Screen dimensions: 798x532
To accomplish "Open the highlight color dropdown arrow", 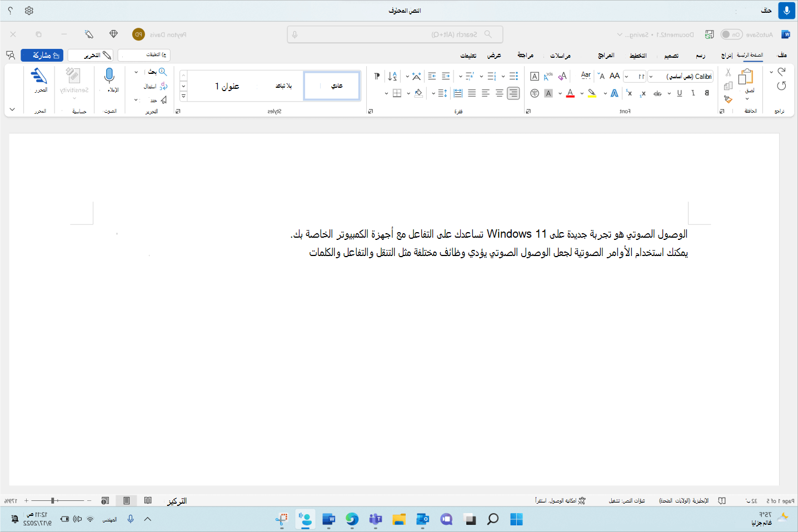I will click(582, 93).
